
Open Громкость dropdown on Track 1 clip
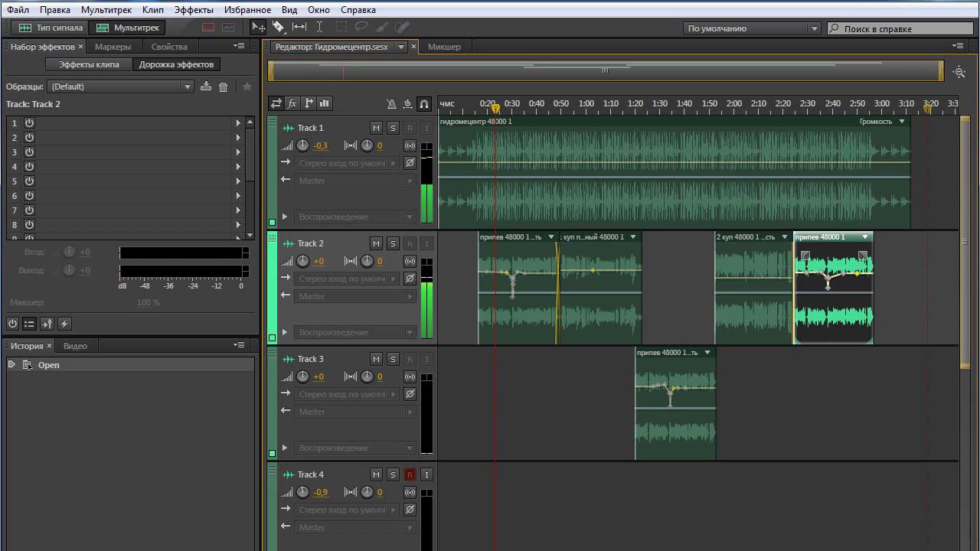pyautogui.click(x=882, y=121)
